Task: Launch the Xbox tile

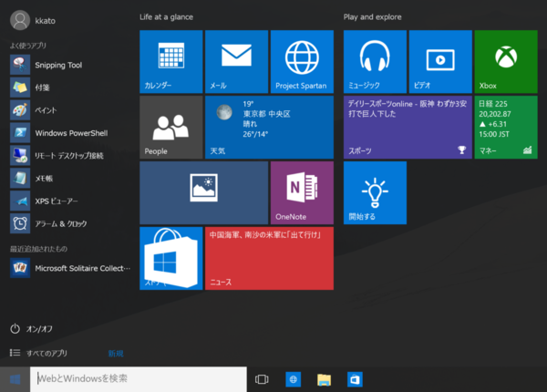Action: (506, 62)
